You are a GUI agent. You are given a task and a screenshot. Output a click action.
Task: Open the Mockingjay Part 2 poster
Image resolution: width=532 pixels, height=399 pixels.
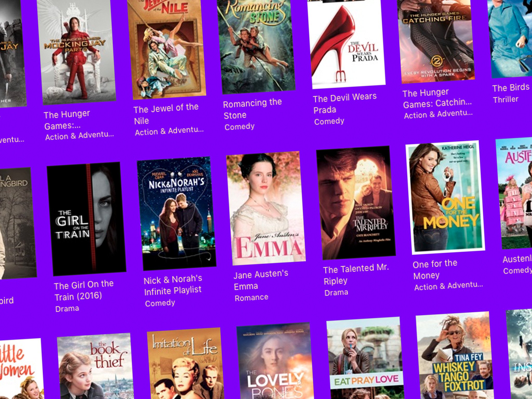(x=76, y=51)
